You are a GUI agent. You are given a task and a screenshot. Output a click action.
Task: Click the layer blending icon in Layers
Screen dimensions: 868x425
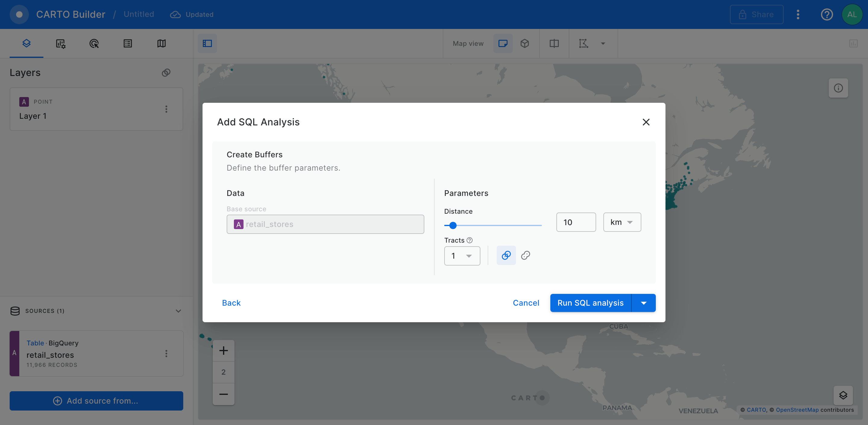[x=166, y=73]
